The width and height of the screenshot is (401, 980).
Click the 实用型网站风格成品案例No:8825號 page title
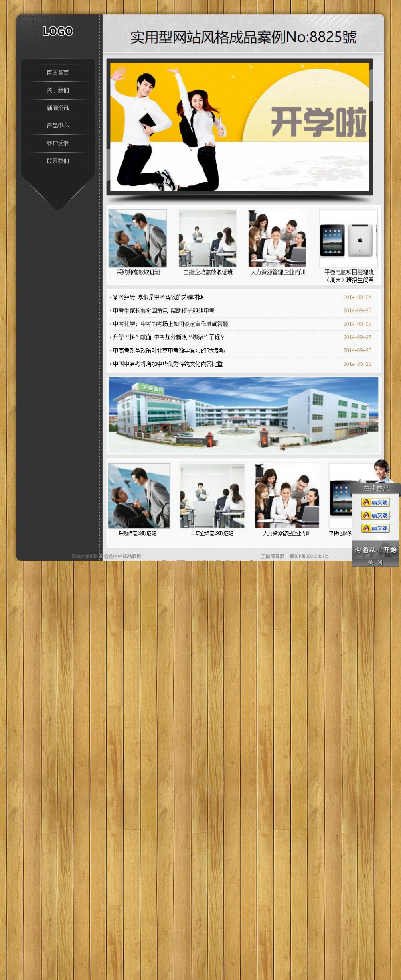tap(243, 37)
